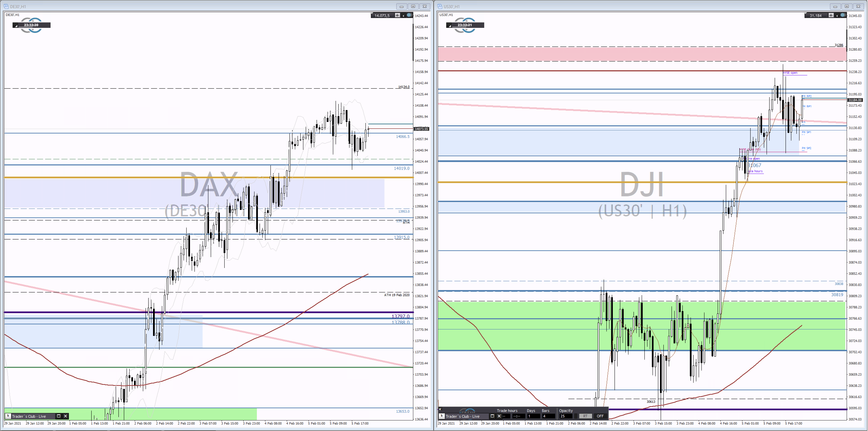Close Trader's Club panel in DE30 chart
The width and height of the screenshot is (868, 431).
click(x=65, y=416)
